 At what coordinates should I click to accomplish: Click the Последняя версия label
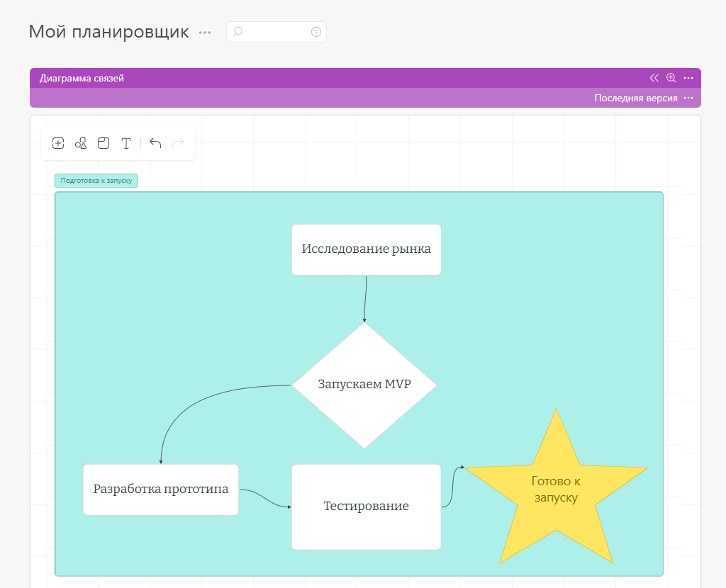point(636,98)
